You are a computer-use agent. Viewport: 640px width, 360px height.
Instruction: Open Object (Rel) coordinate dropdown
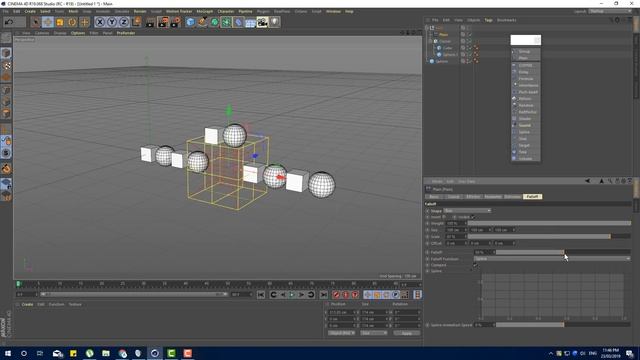tap(342, 333)
